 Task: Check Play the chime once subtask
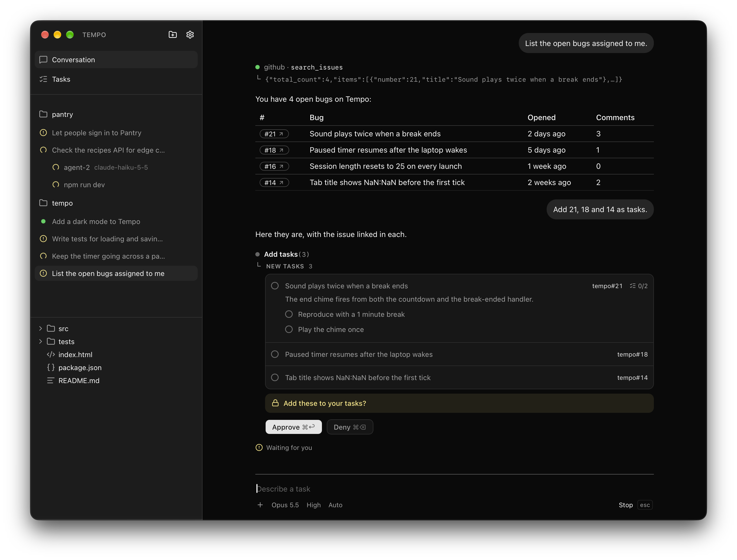click(x=289, y=329)
